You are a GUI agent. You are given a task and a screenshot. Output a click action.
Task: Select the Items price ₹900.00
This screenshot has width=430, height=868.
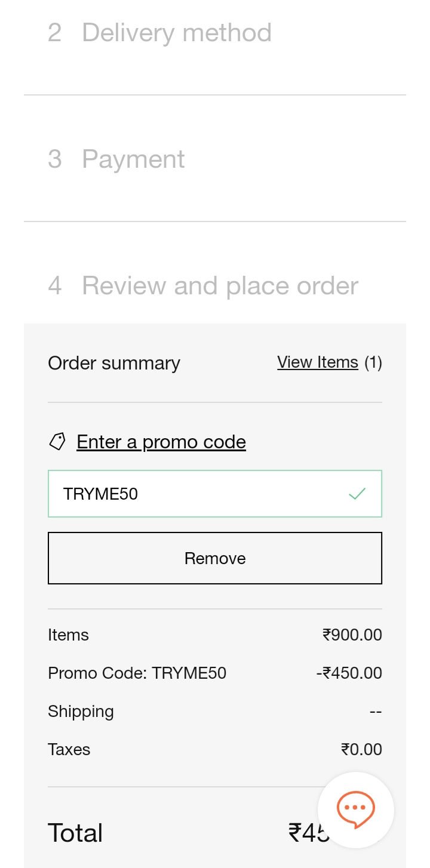[x=352, y=635]
